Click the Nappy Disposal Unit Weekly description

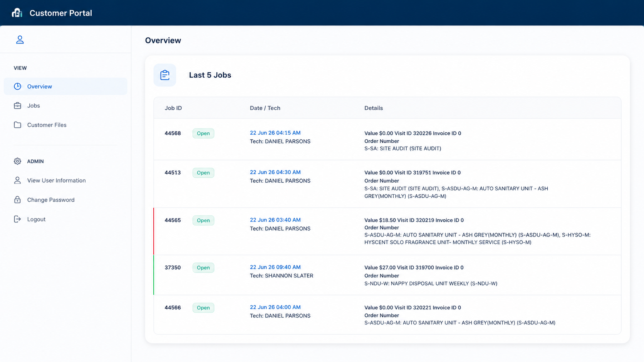pos(431,284)
